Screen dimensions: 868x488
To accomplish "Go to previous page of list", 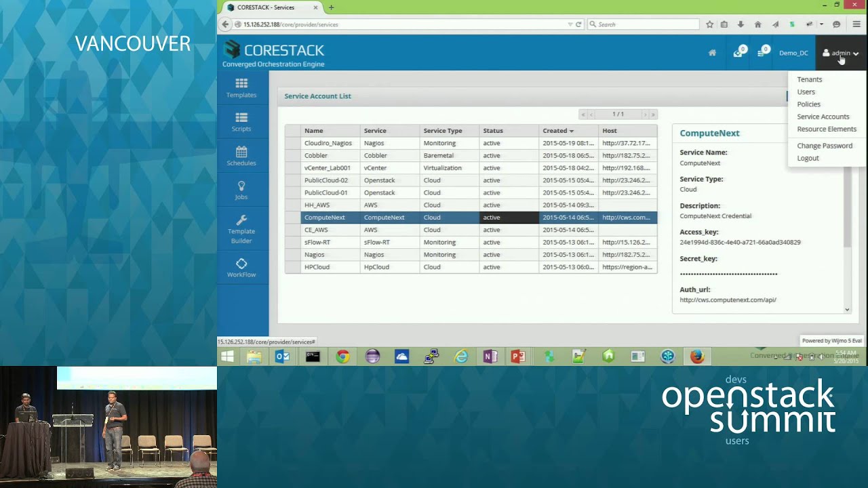I will click(x=591, y=115).
